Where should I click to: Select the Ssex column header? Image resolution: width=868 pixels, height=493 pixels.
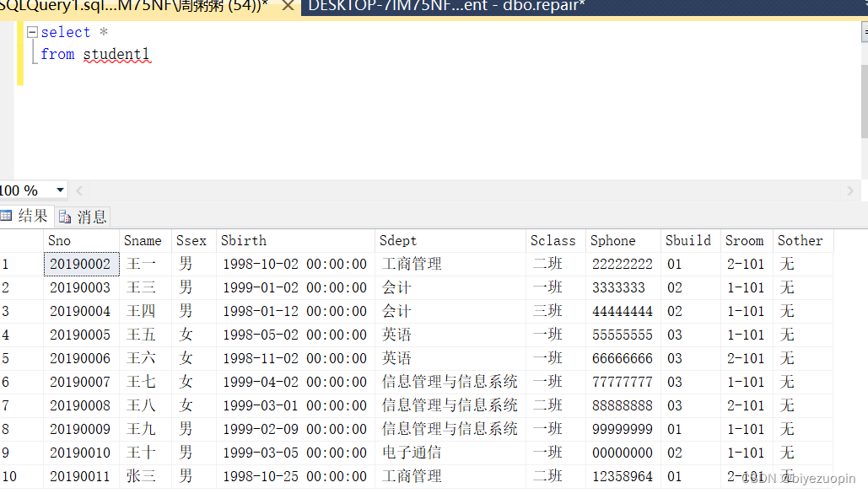click(194, 241)
